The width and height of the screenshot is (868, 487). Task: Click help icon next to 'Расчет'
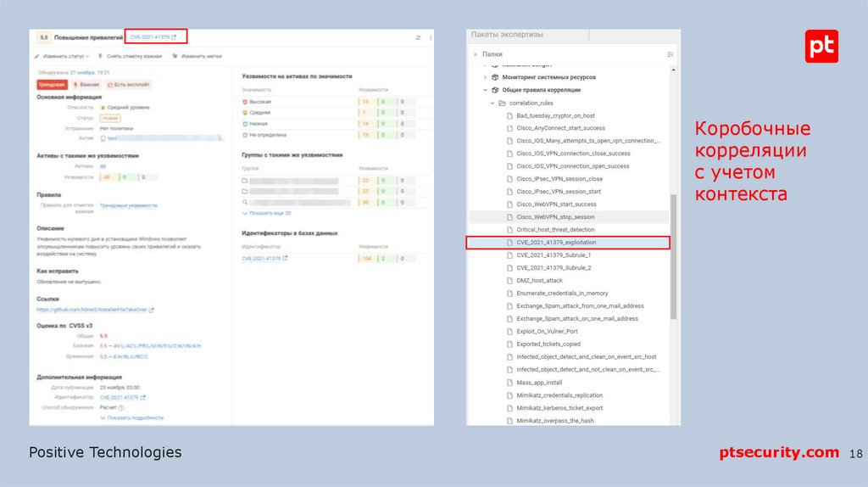121,408
